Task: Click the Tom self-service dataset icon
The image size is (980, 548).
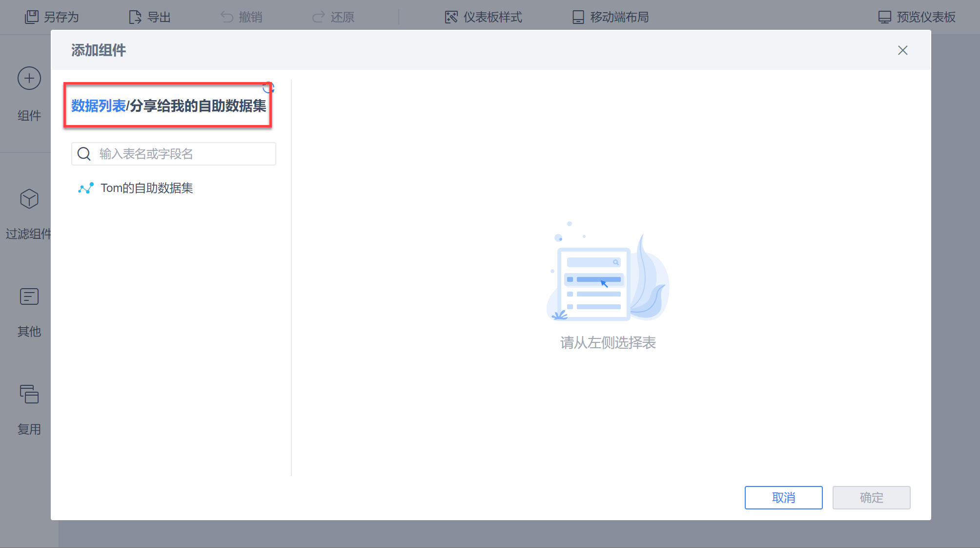Action: pos(86,189)
